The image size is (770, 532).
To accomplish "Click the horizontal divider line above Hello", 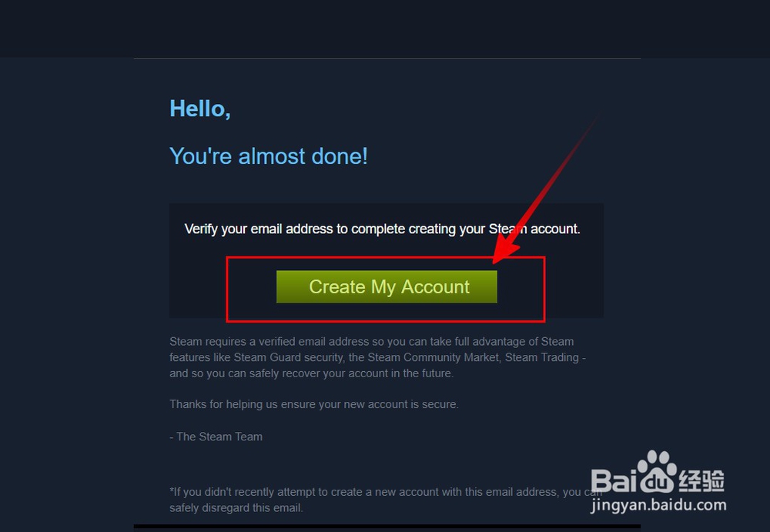I will (387, 59).
